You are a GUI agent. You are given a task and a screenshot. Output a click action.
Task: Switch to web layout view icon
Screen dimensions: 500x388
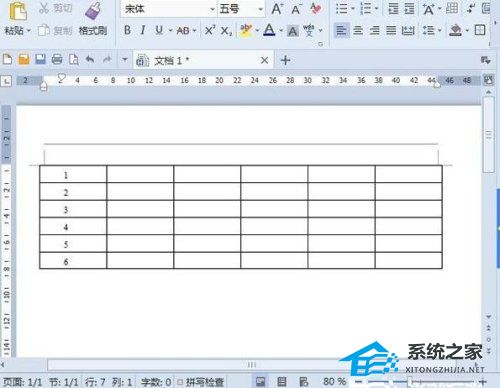coord(303,381)
